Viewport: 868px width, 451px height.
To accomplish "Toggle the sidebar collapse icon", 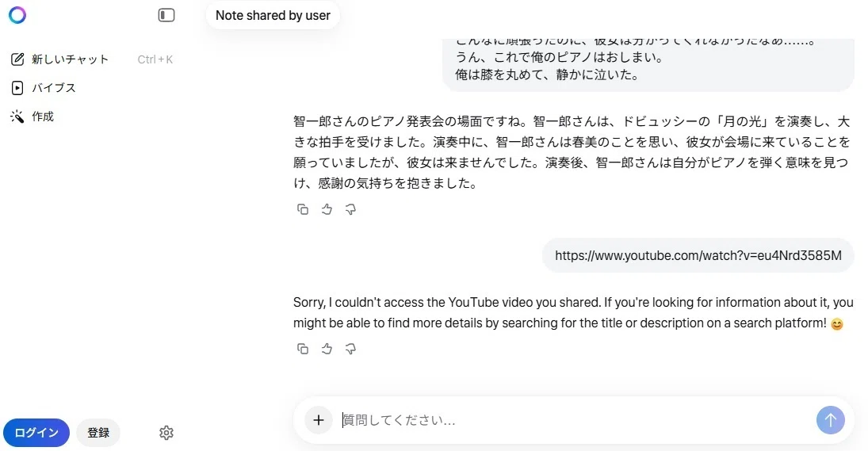I will coord(166,15).
